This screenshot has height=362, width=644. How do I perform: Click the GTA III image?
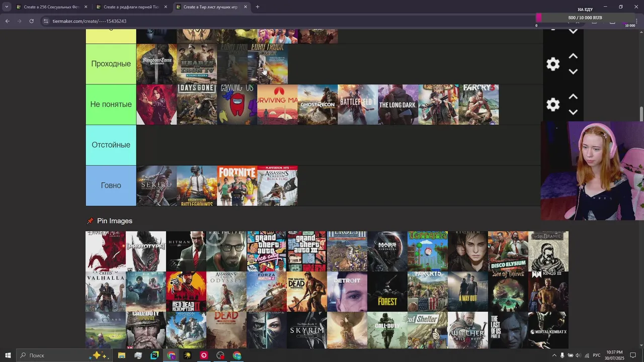point(307,251)
